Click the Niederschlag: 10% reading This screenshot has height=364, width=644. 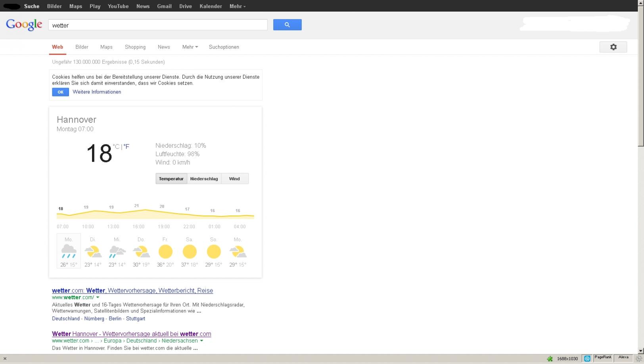(x=181, y=146)
